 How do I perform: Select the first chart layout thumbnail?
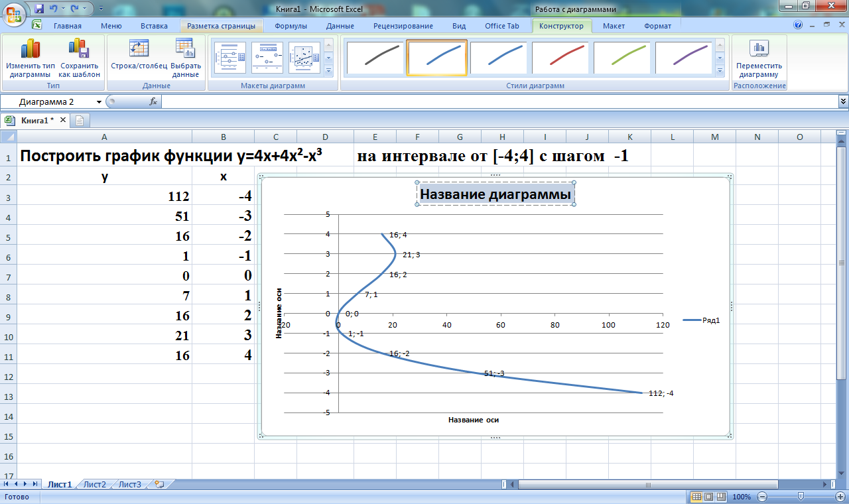tap(229, 58)
